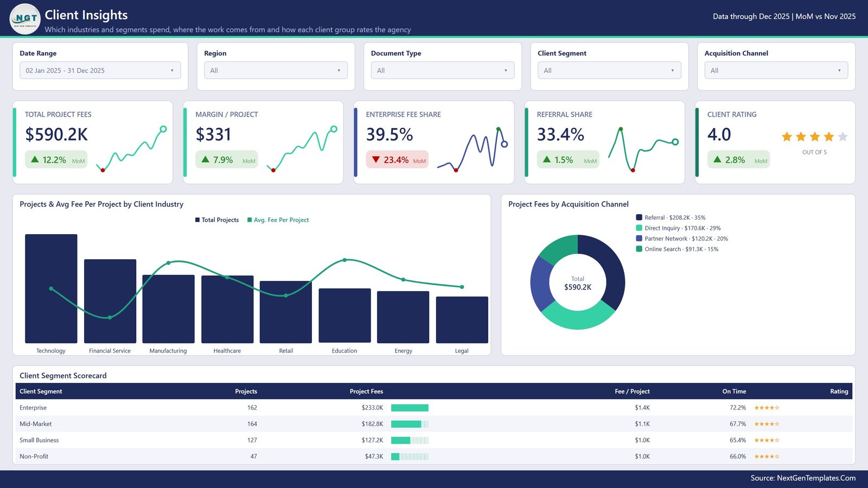Click the Client Rating star icons

(x=814, y=137)
